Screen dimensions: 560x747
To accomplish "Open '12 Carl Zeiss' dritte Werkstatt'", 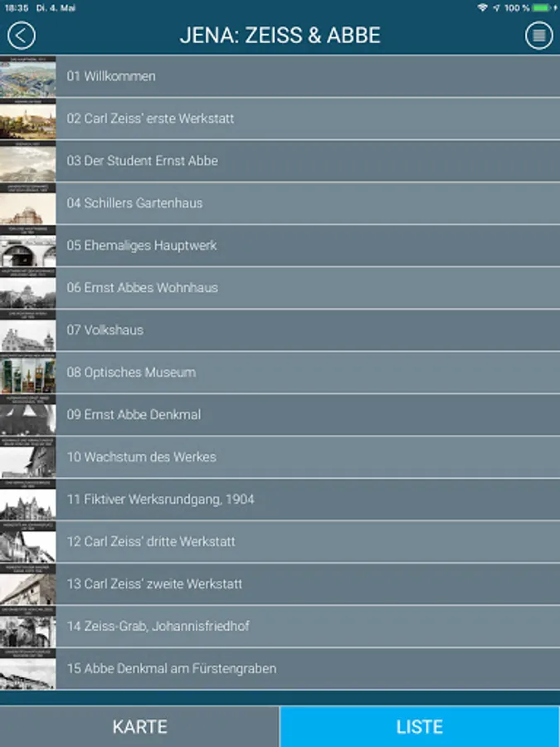I will pyautogui.click(x=280, y=542).
